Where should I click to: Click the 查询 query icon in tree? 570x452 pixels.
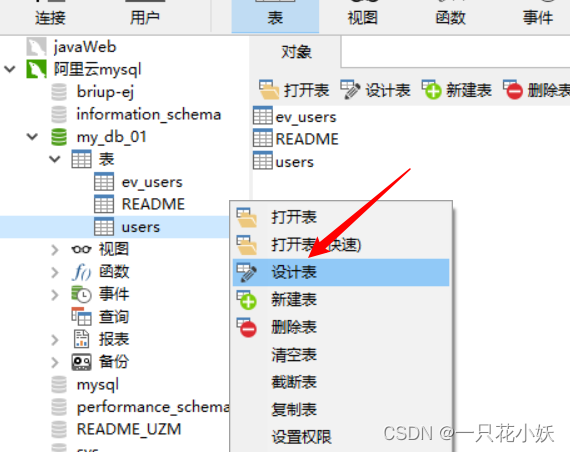coord(81,316)
